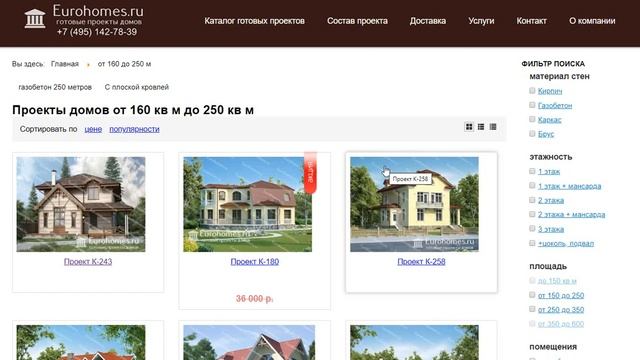Screen dimensions: 640x360
Task: Click the 36 000 р. price
Action: (x=255, y=299)
